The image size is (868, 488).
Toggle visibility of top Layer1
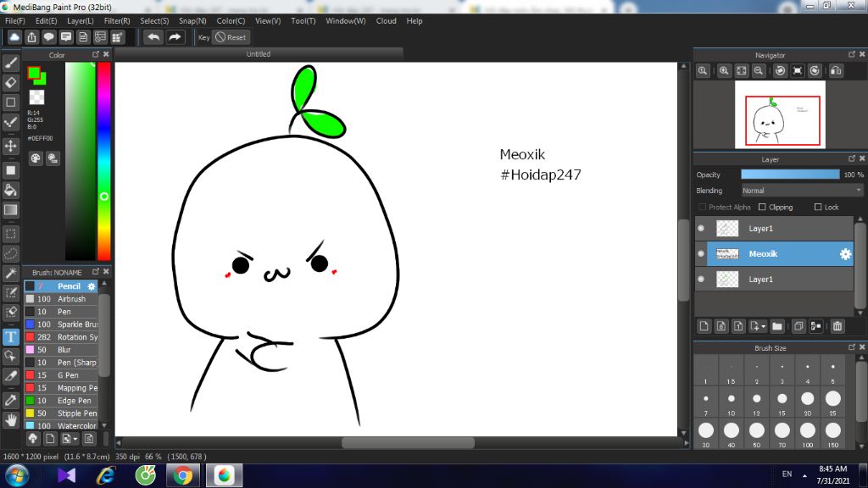[701, 229]
